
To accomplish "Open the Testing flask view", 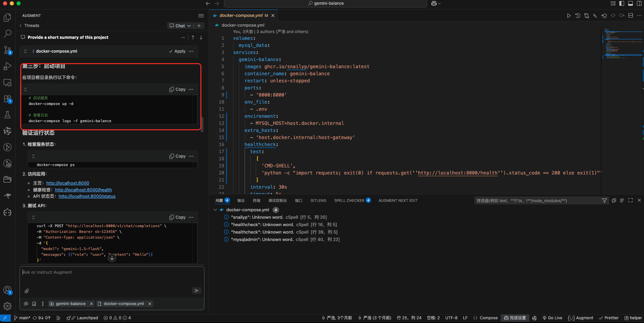I will click(7, 115).
